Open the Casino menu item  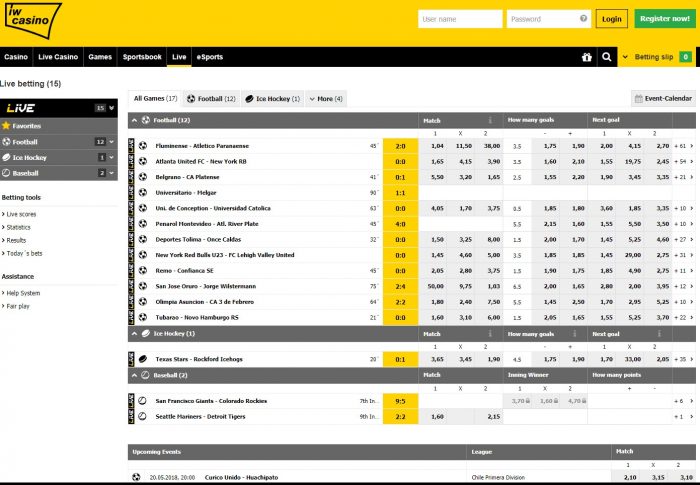coord(16,57)
